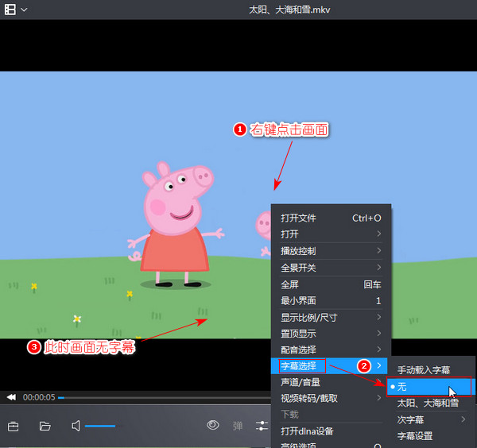Click 手动载入字幕 in subtitle submenu
This screenshot has height=448, width=477.
click(x=430, y=370)
